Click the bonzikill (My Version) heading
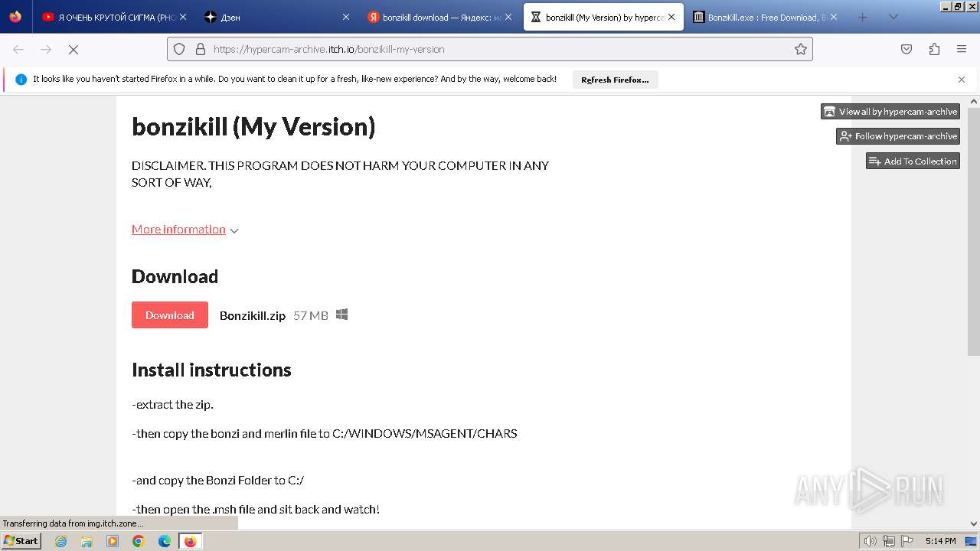 pyautogui.click(x=253, y=126)
